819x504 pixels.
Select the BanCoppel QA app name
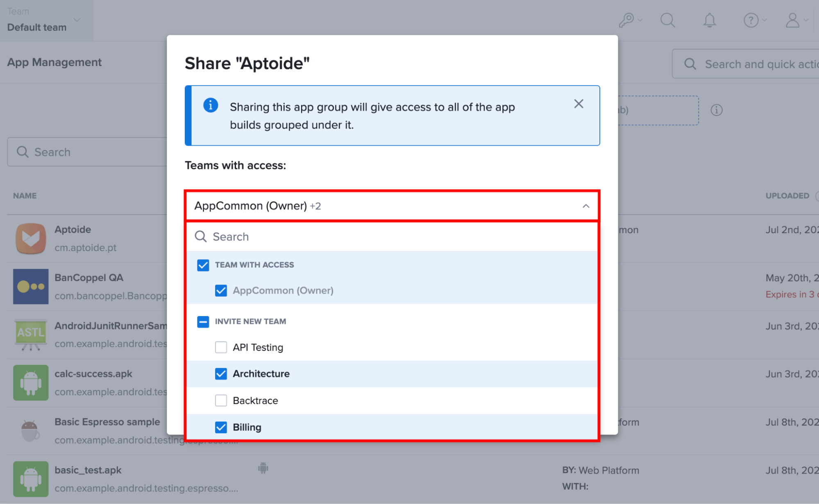(x=89, y=278)
